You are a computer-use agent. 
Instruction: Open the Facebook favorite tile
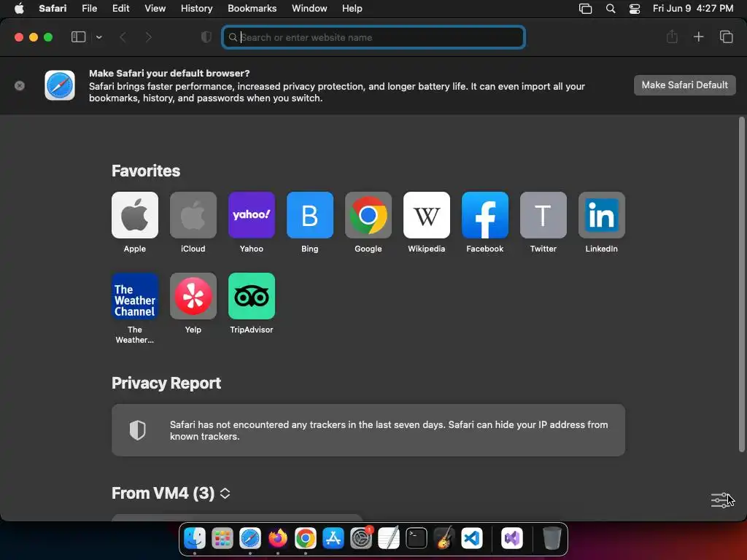point(485,215)
